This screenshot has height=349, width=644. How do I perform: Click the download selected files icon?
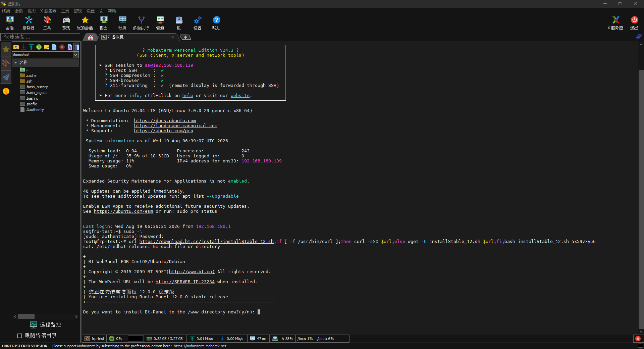tap(23, 47)
